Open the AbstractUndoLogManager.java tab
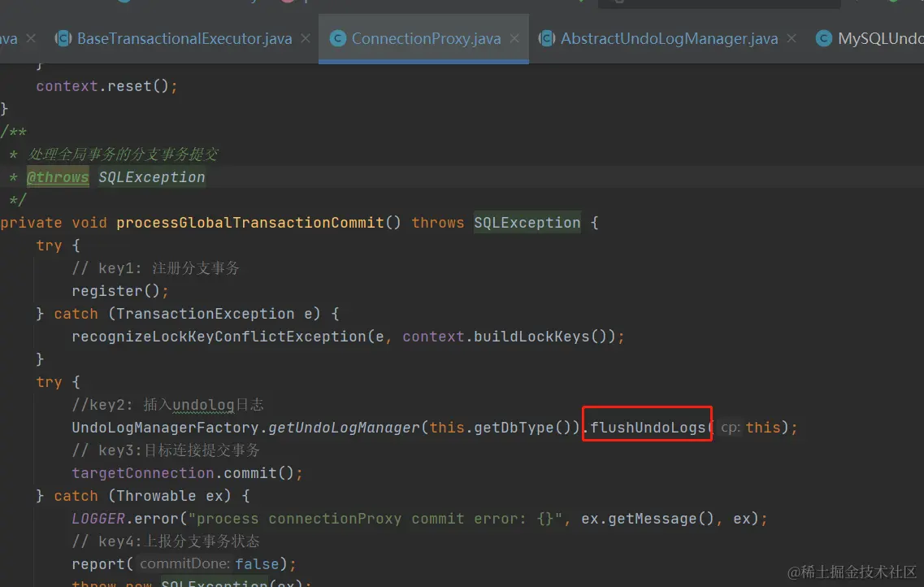Image resolution: width=924 pixels, height=587 pixels. (x=669, y=38)
